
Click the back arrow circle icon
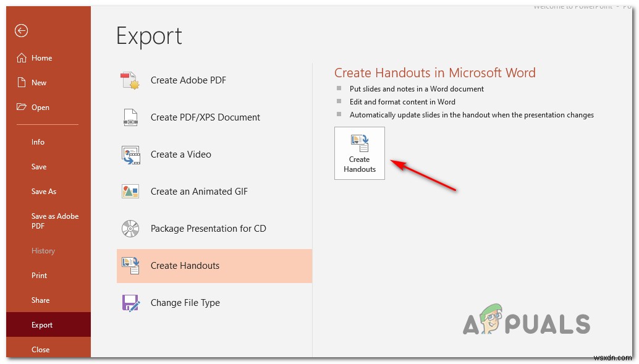[x=21, y=30]
